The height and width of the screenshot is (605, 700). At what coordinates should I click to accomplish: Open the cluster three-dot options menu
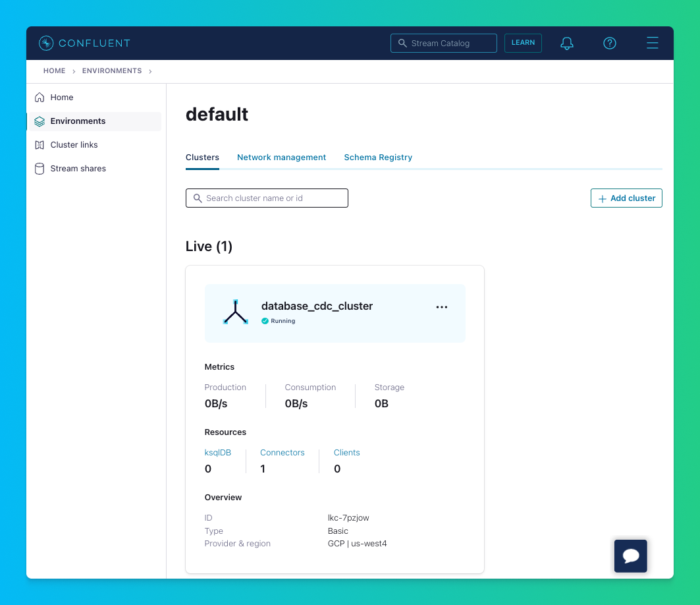point(442,307)
